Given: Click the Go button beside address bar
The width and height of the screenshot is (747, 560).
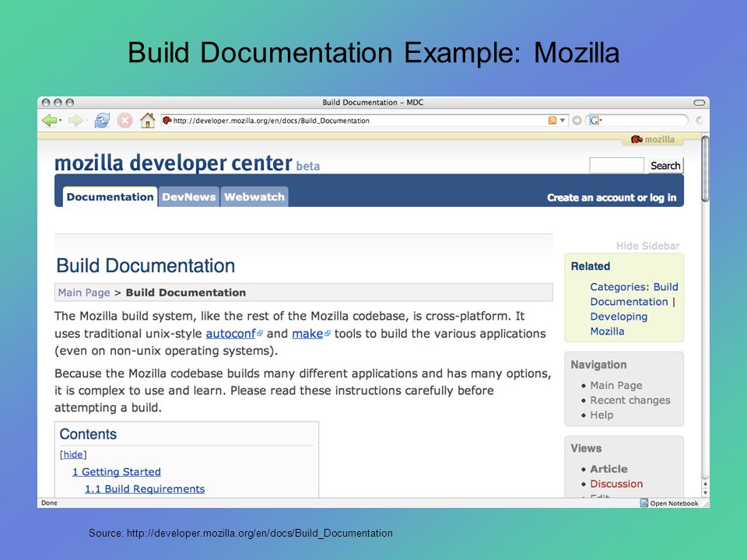Looking at the screenshot, I should coord(577,121).
